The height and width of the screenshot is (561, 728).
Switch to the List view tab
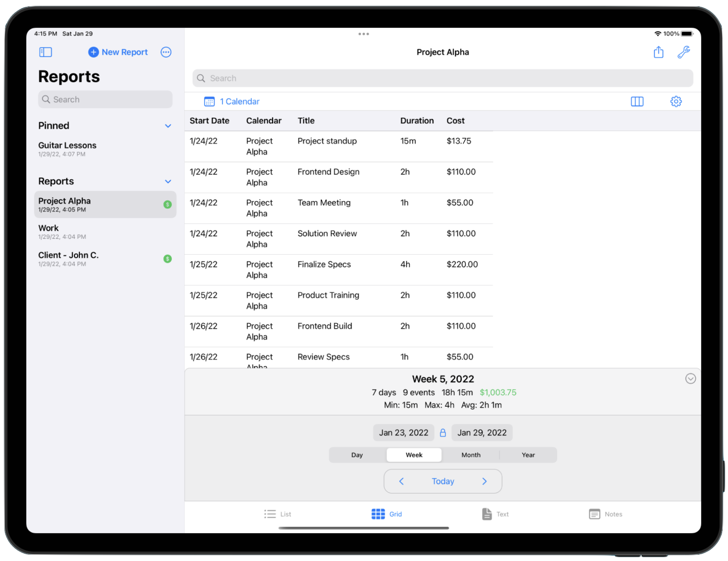277,514
